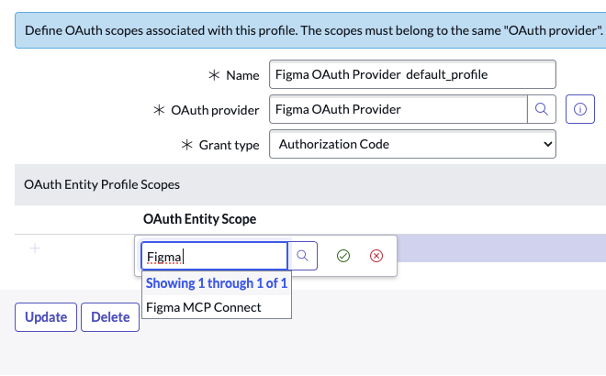The height and width of the screenshot is (376, 606).
Task: Open scope lookup magnifier in edit cell
Action: [x=303, y=256]
